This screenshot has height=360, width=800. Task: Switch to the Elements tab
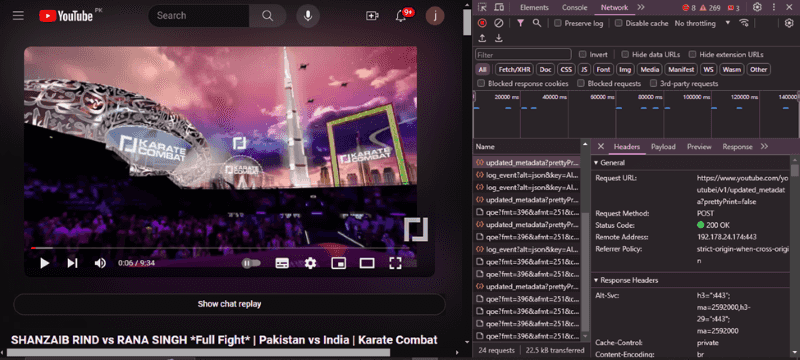click(534, 7)
